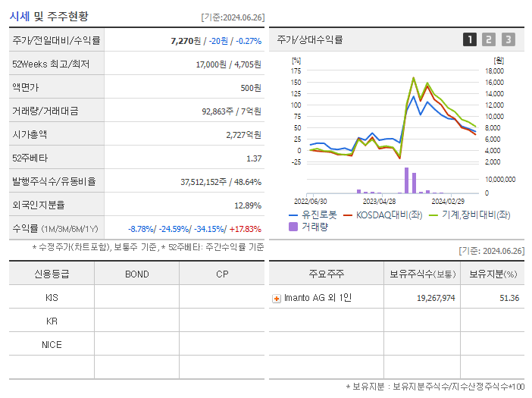Click the 52주베타 row label

click(30, 158)
